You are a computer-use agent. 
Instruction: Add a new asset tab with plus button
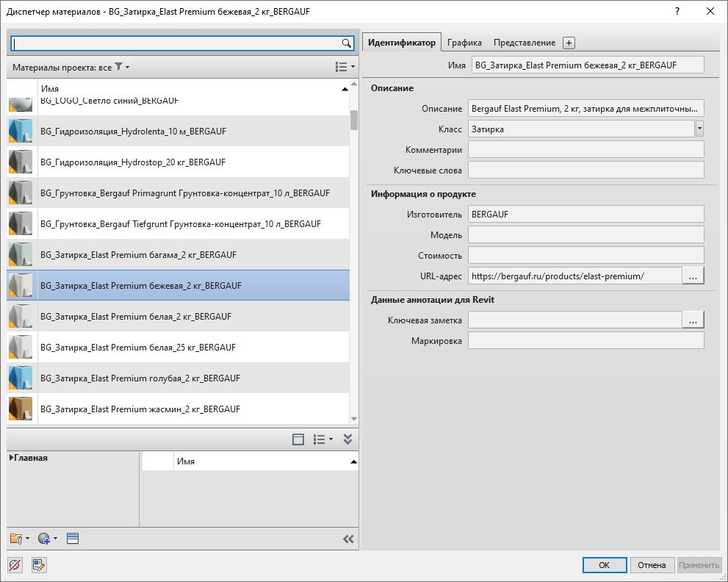click(x=569, y=43)
